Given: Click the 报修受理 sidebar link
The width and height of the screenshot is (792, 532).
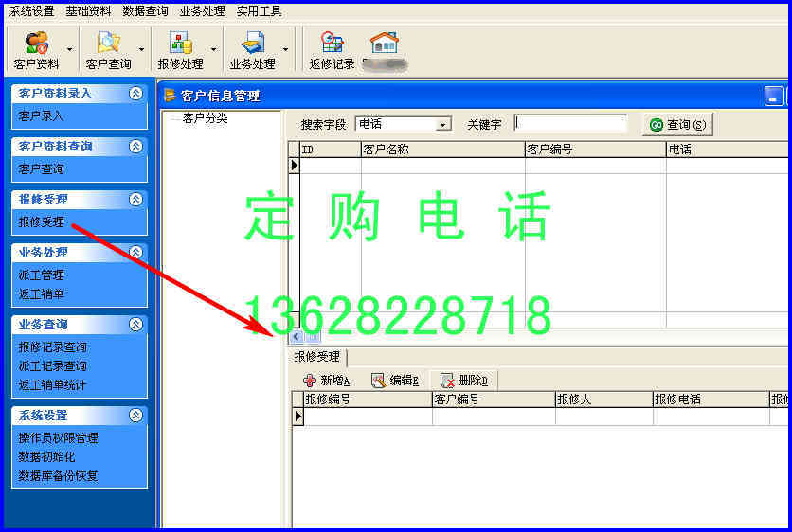Looking at the screenshot, I should pyautogui.click(x=42, y=222).
